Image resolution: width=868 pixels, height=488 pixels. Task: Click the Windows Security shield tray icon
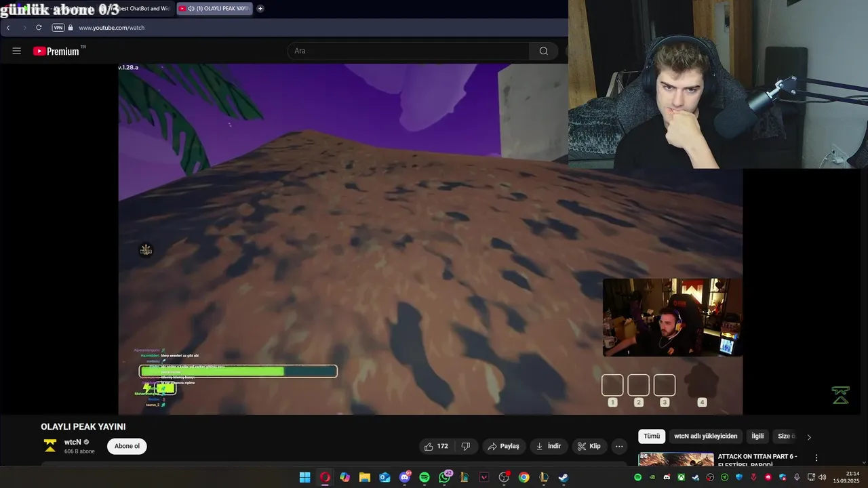pyautogui.click(x=739, y=477)
